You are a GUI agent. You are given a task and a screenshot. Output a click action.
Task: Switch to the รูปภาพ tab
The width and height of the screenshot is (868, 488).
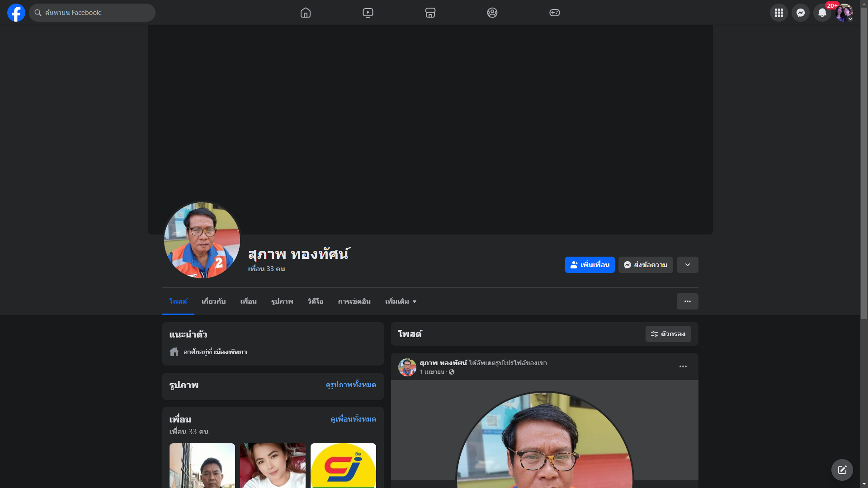click(282, 301)
